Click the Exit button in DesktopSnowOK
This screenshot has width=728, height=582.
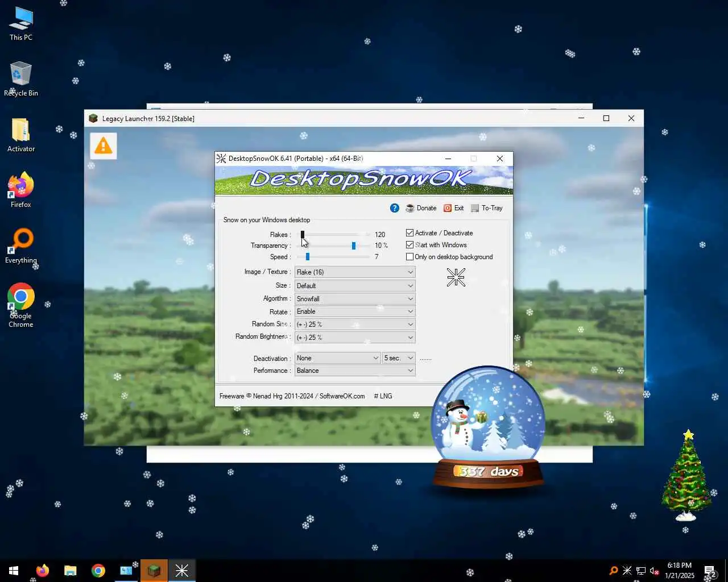454,208
